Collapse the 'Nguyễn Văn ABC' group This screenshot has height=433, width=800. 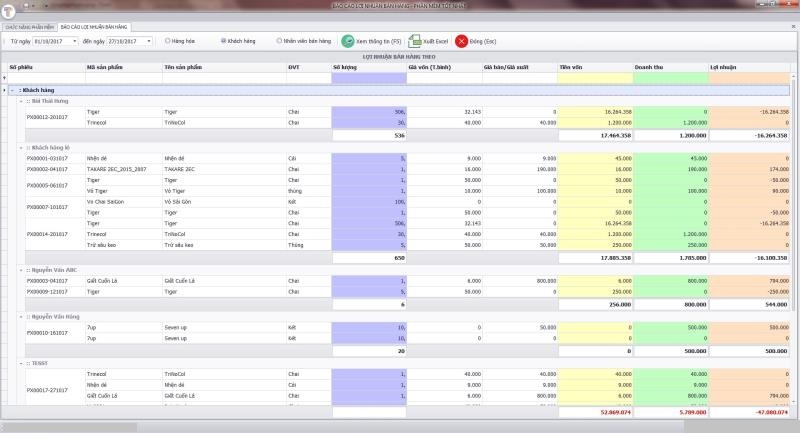[x=21, y=270]
